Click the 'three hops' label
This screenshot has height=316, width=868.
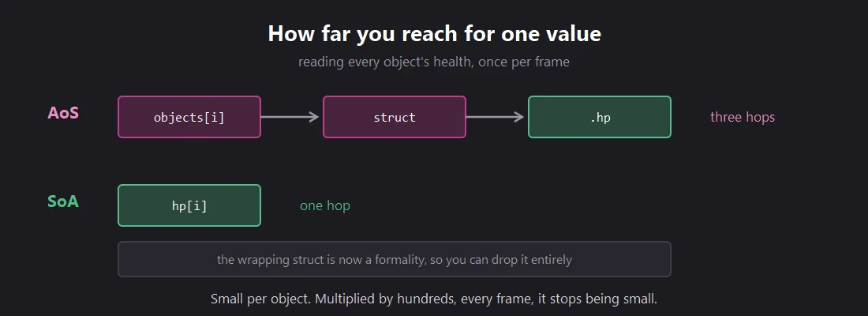pyautogui.click(x=743, y=118)
